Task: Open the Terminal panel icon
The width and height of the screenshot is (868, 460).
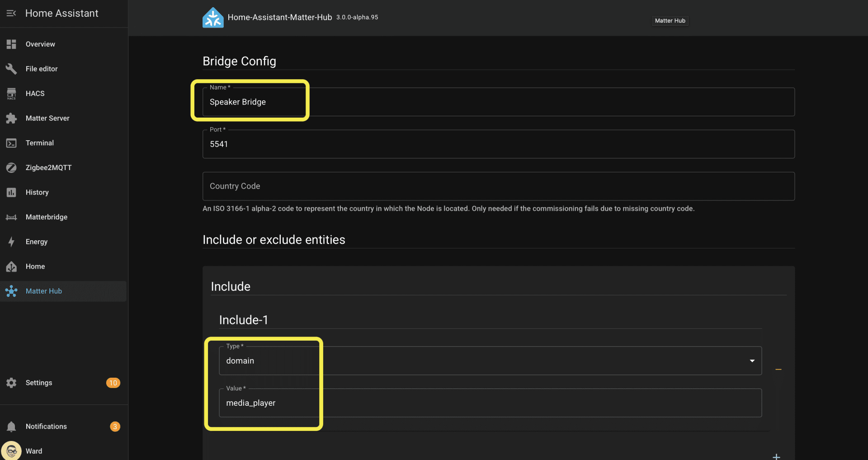Action: pos(11,143)
